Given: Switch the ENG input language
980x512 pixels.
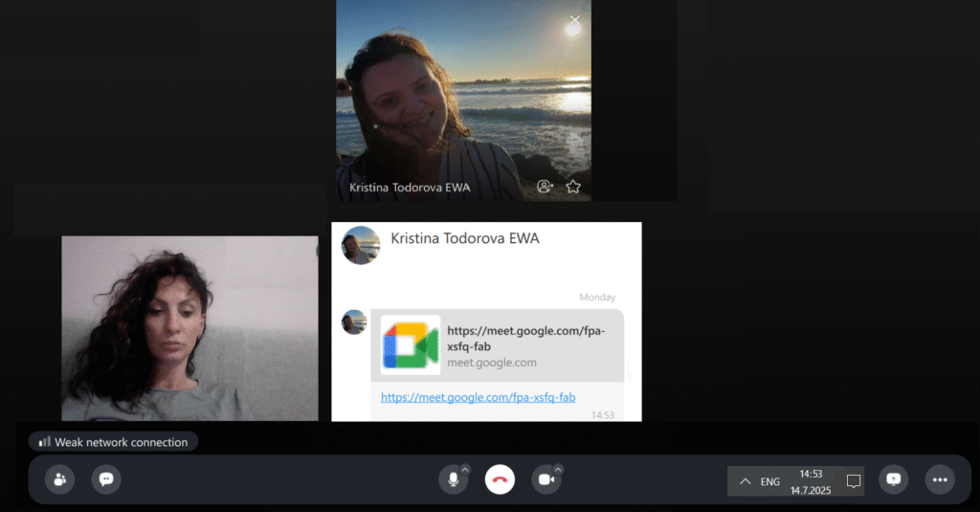Looking at the screenshot, I should (770, 481).
